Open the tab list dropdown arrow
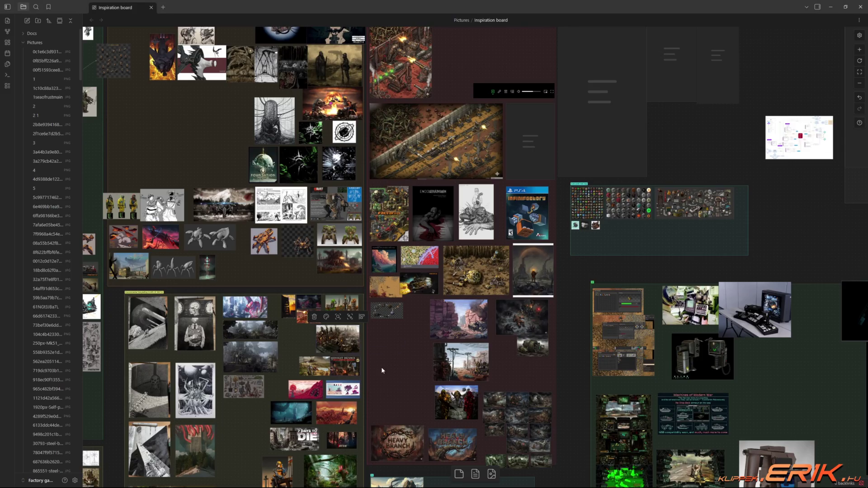Viewport: 868px width, 488px height. coord(806,7)
